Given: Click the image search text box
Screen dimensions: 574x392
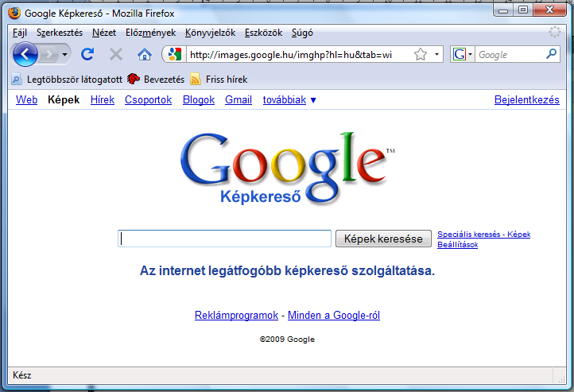Looking at the screenshot, I should tap(224, 239).
